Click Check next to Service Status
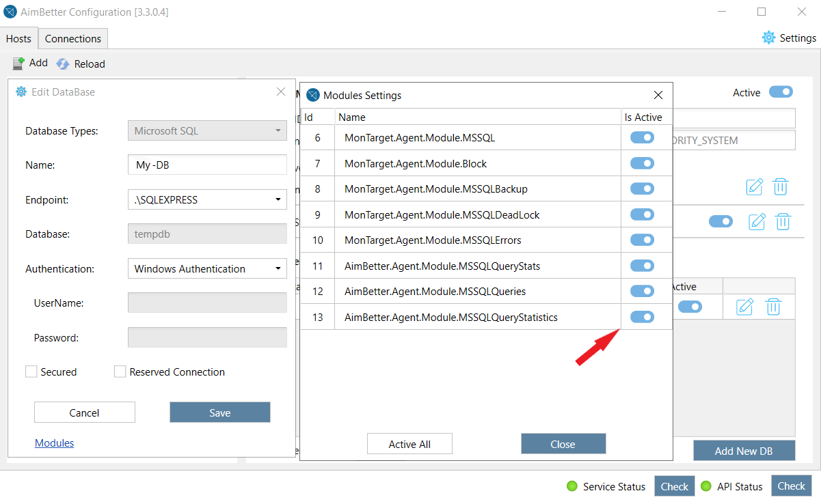 675,486
